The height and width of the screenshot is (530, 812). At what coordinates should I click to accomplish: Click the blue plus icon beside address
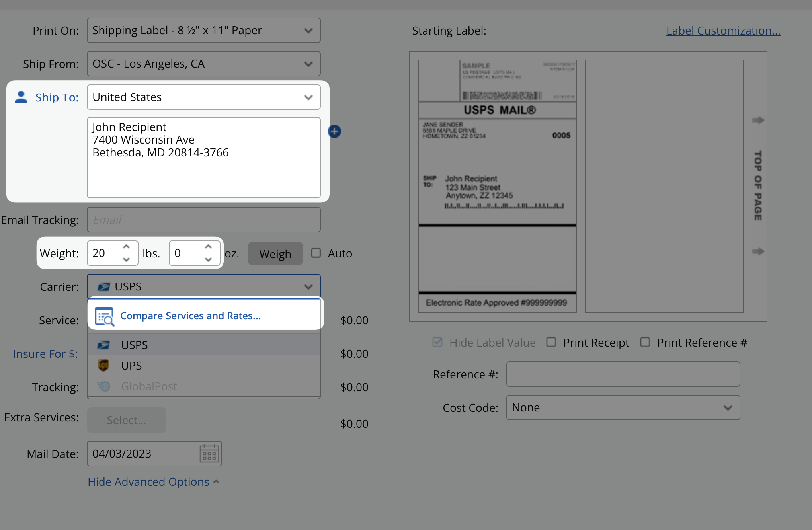tap(334, 131)
